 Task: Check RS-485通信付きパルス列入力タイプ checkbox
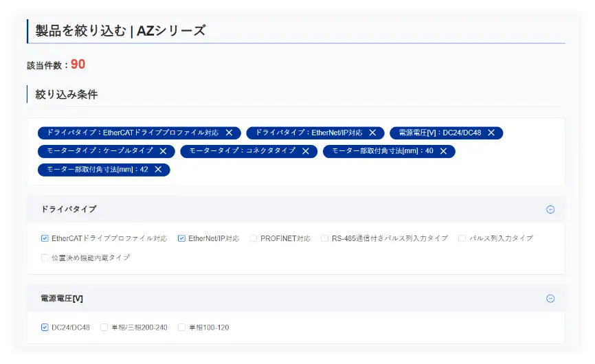click(324, 238)
